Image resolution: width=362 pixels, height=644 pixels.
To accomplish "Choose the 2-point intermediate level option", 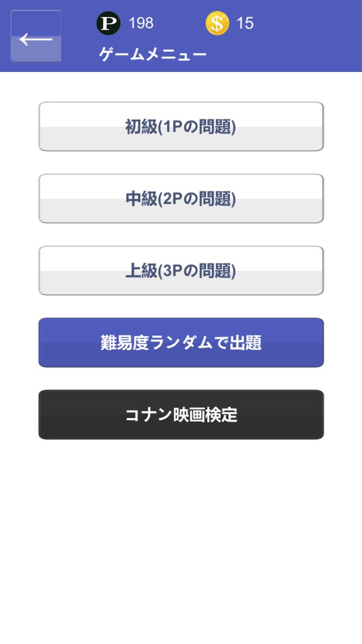I will [181, 198].
